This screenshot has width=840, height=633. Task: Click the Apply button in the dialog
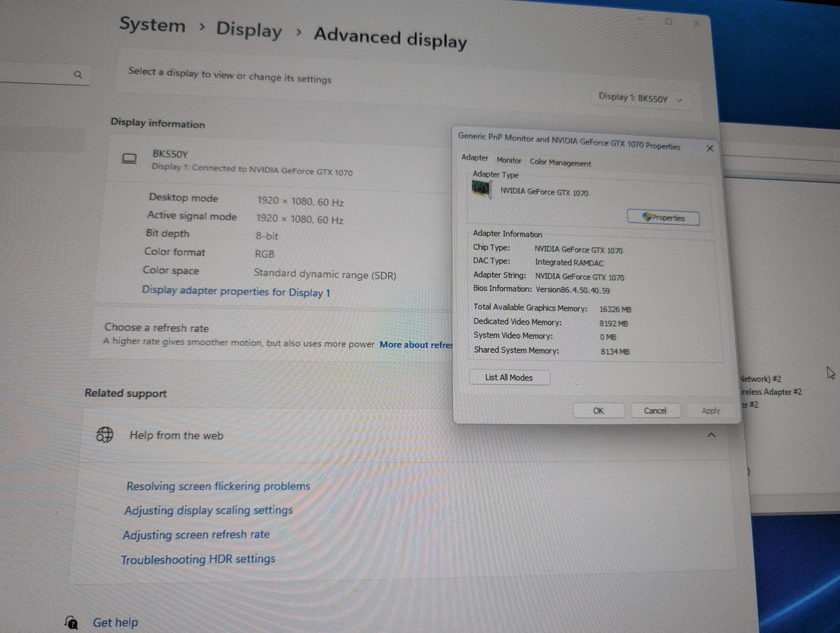click(710, 411)
